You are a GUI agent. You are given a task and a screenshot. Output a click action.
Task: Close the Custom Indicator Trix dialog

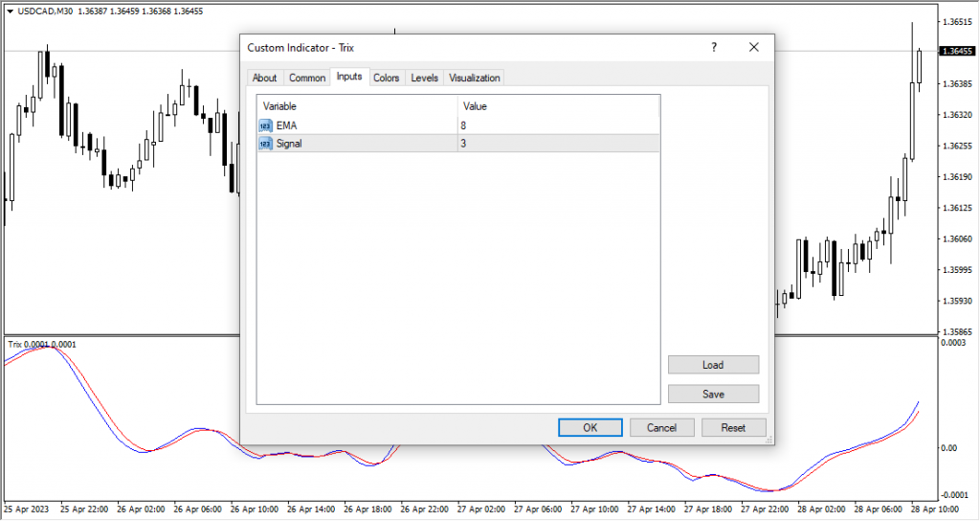(753, 47)
